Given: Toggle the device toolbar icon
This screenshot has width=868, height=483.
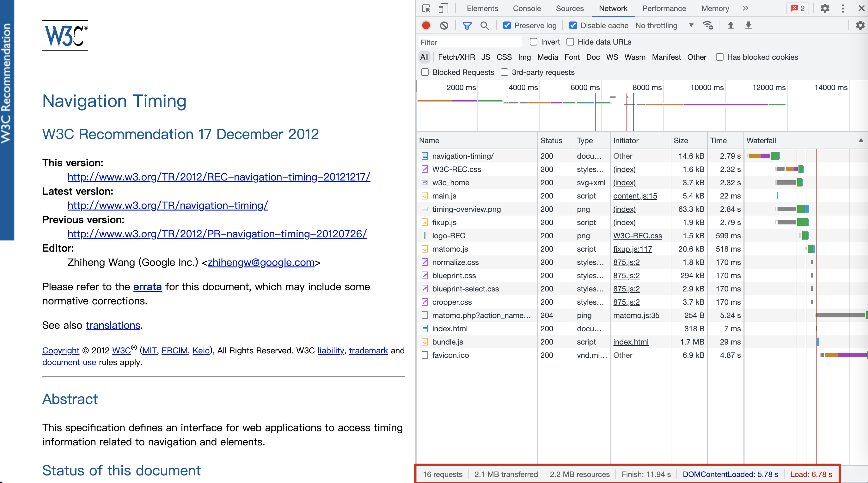Looking at the screenshot, I should pos(443,9).
